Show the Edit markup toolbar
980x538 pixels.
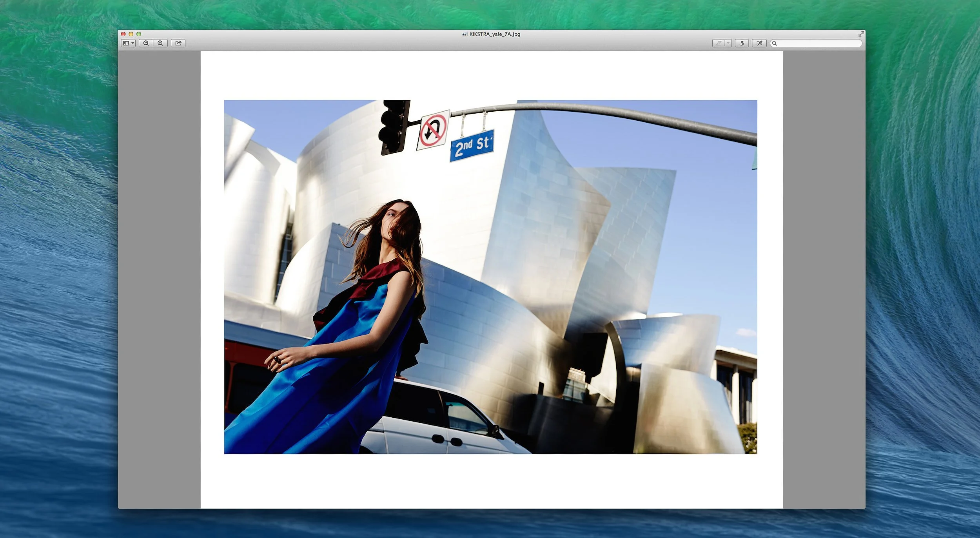759,43
